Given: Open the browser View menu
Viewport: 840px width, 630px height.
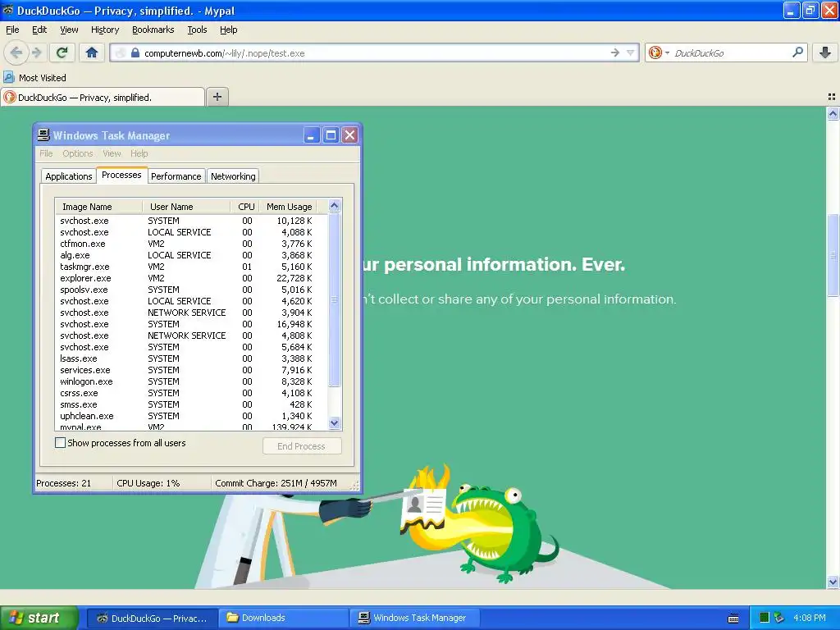Looking at the screenshot, I should click(x=69, y=30).
